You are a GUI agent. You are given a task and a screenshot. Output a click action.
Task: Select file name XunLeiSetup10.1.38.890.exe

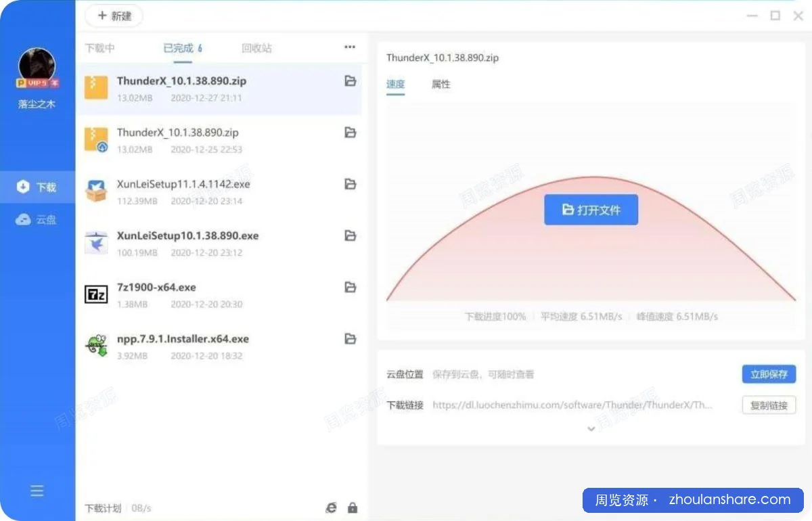(x=187, y=235)
